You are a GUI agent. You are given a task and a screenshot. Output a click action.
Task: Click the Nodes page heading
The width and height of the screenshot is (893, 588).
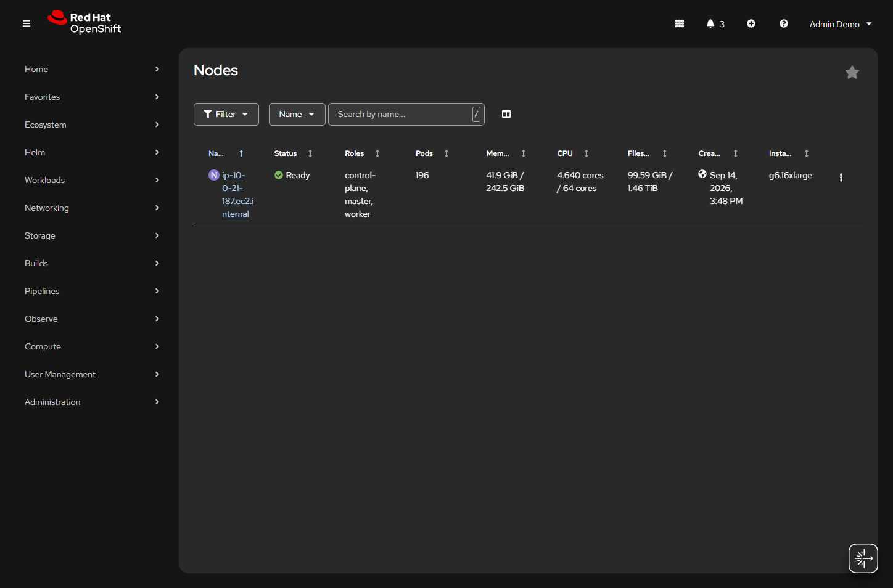click(x=216, y=70)
